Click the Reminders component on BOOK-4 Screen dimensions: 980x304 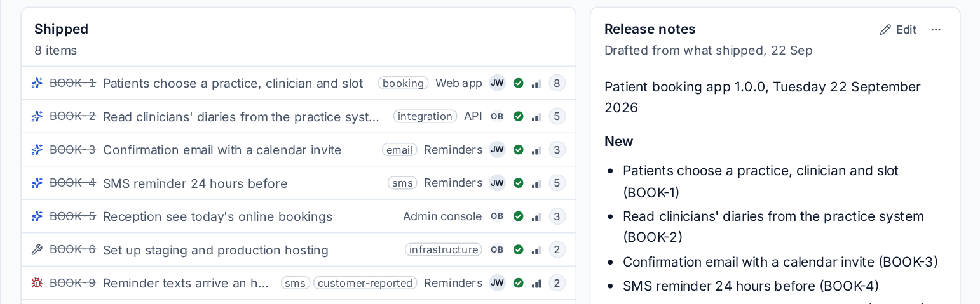453,183
